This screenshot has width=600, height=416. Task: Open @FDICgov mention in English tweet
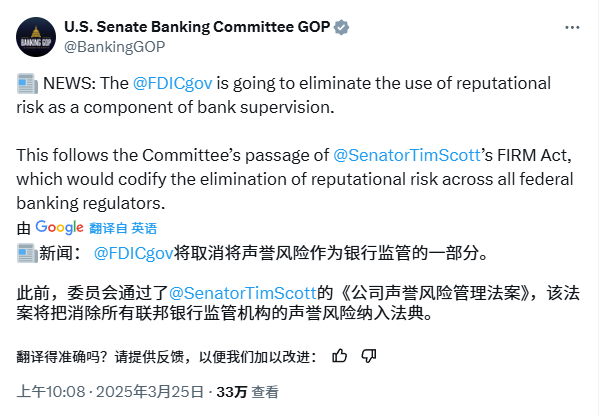[178, 84]
